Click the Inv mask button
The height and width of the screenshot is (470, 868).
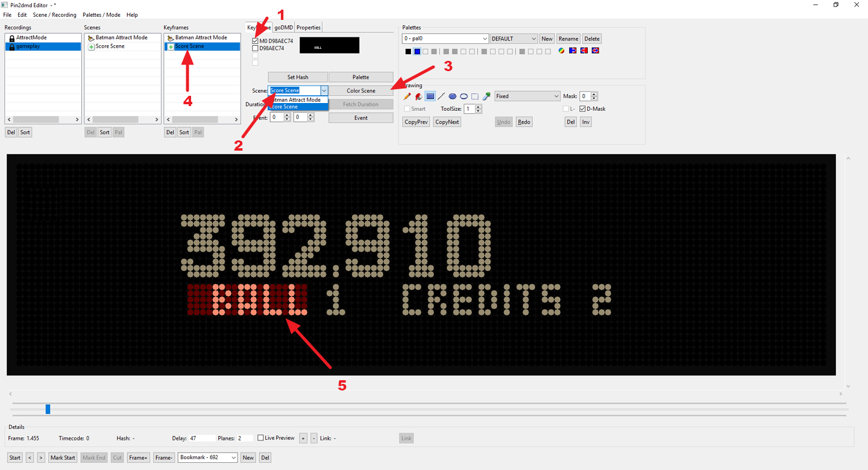click(586, 122)
